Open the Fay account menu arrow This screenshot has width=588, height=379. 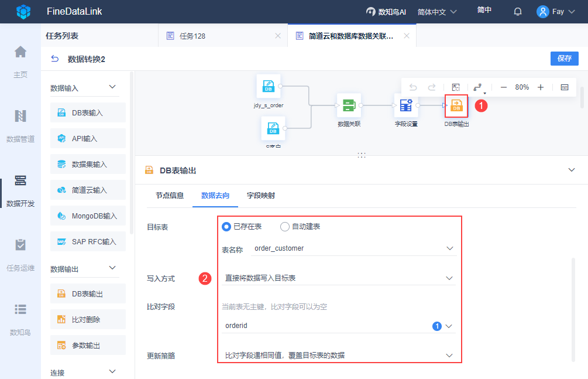click(572, 12)
